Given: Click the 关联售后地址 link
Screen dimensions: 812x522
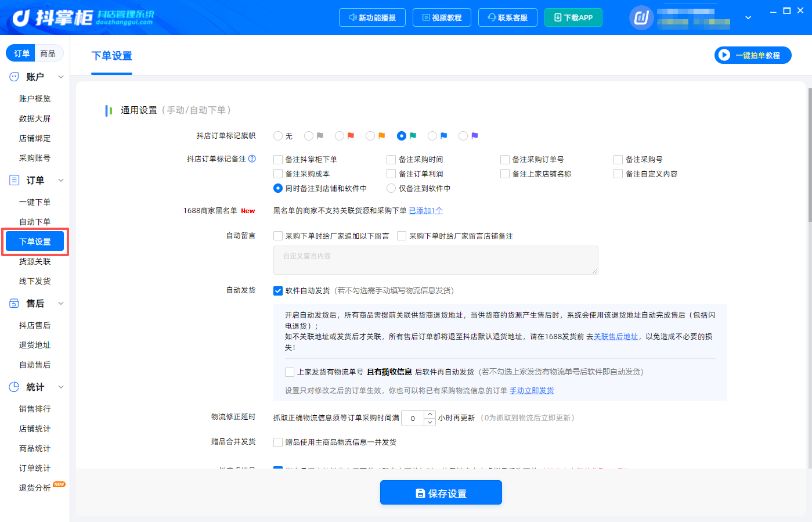Looking at the screenshot, I should (x=616, y=336).
